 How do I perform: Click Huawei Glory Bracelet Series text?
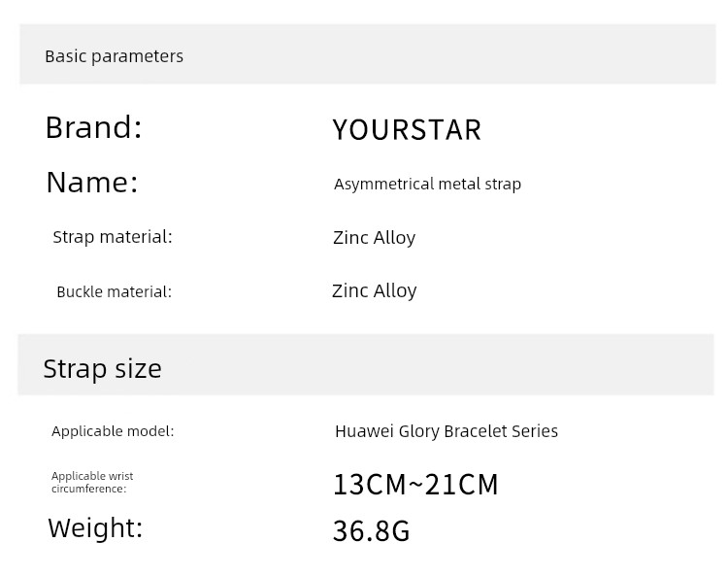(447, 431)
